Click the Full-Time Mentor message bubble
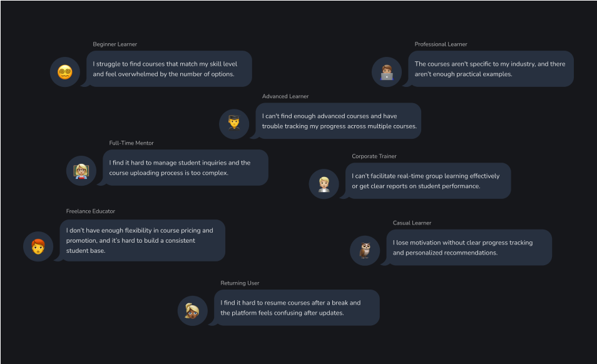The width and height of the screenshot is (597, 364). tap(186, 168)
